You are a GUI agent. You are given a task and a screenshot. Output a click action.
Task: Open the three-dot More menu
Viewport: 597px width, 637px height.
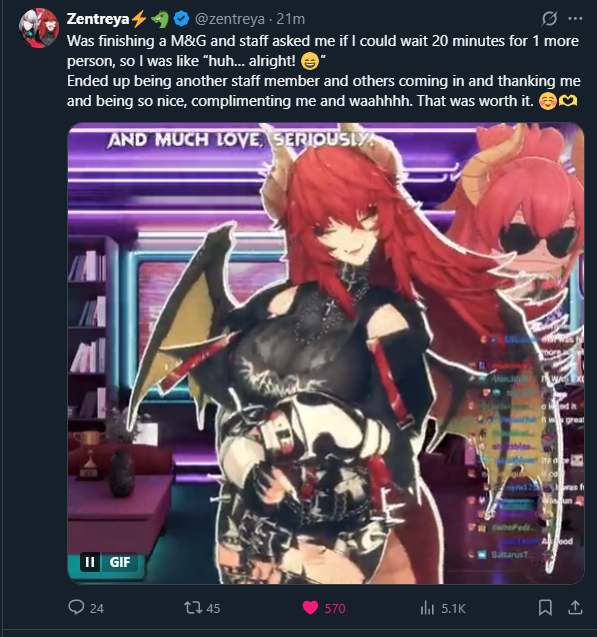[575, 19]
